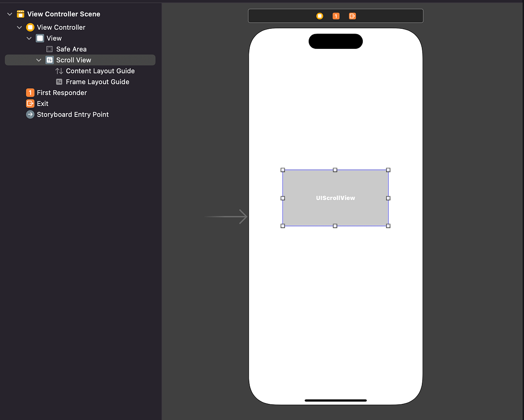Select the Exit entry in the document outline
The image size is (524, 420).
tap(42, 103)
